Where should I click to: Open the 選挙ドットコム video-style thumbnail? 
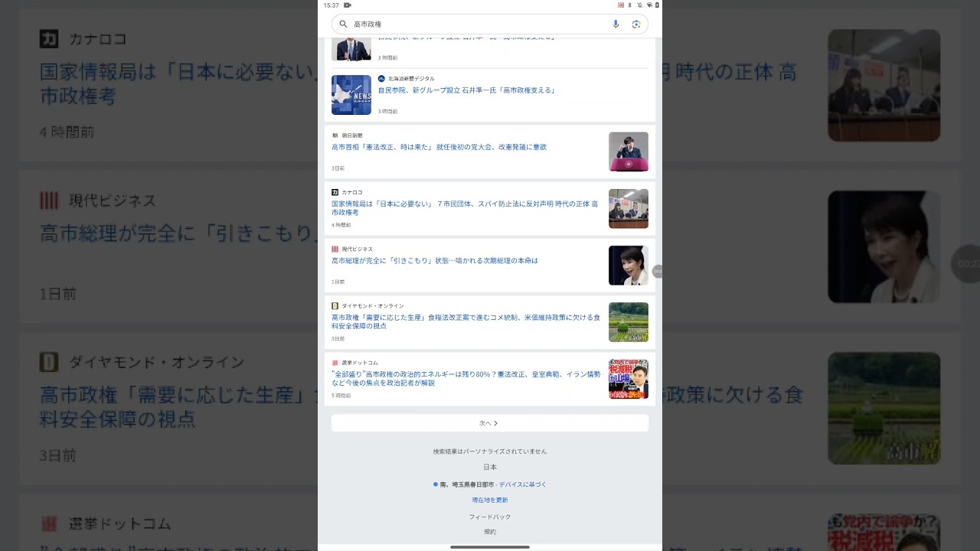pos(629,379)
